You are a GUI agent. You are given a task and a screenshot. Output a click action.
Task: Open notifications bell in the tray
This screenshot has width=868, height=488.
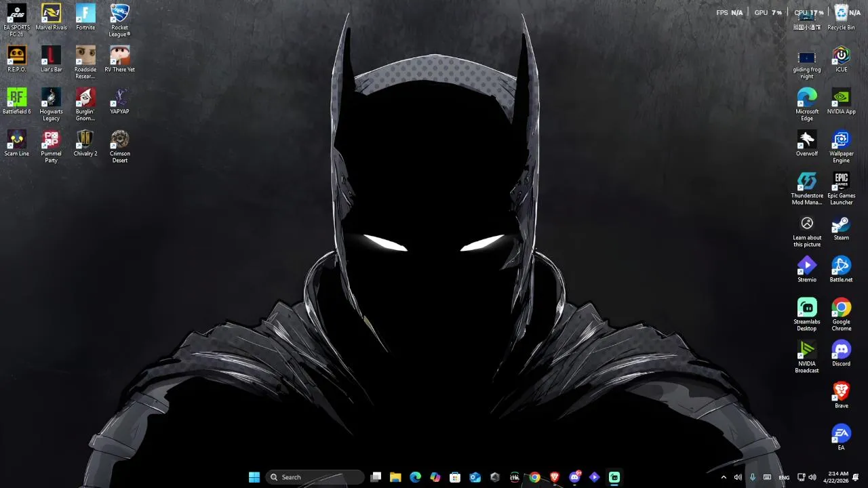pyautogui.click(x=856, y=477)
